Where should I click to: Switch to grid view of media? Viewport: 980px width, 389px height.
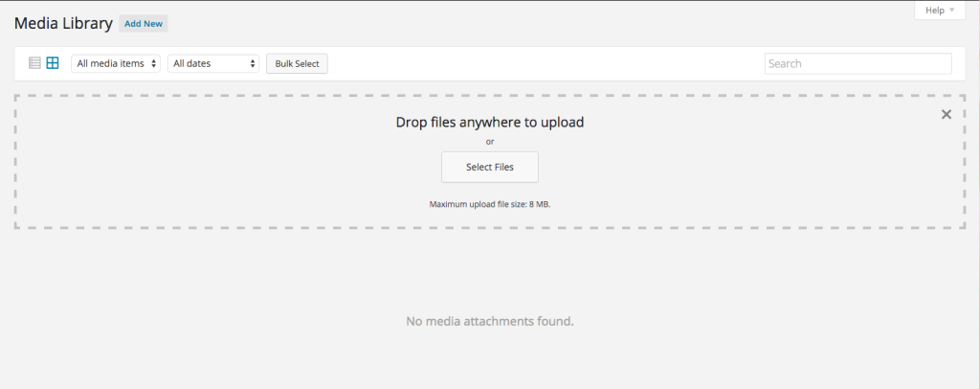pyautogui.click(x=53, y=63)
